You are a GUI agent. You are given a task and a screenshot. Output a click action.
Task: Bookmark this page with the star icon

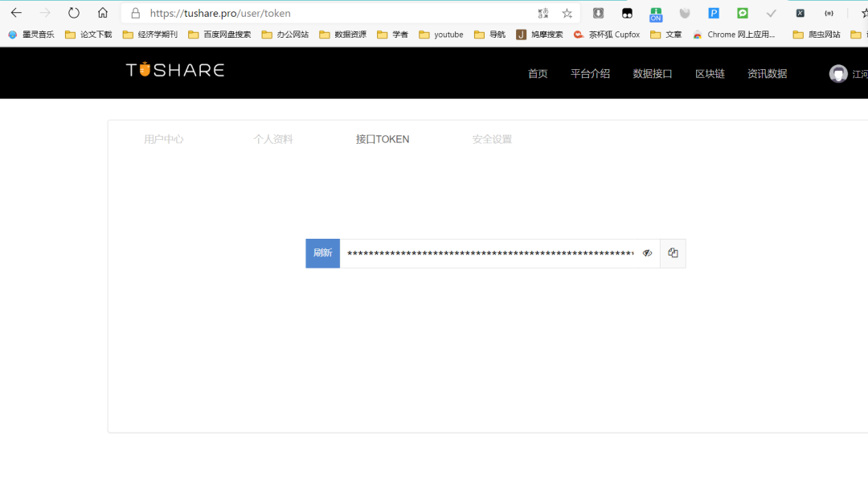click(x=567, y=14)
